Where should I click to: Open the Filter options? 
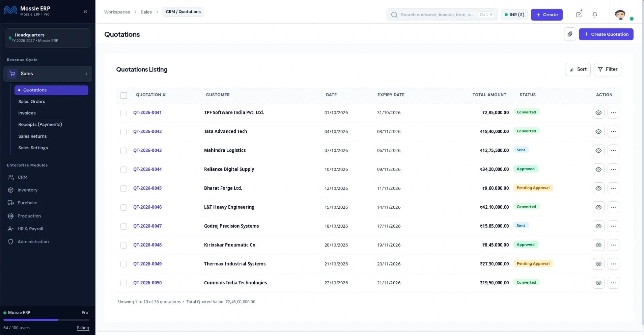607,69
